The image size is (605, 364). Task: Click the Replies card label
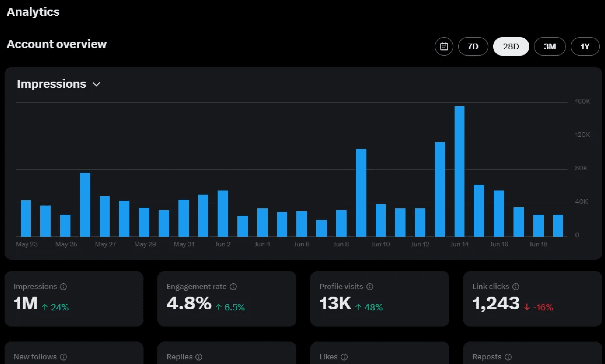point(179,357)
